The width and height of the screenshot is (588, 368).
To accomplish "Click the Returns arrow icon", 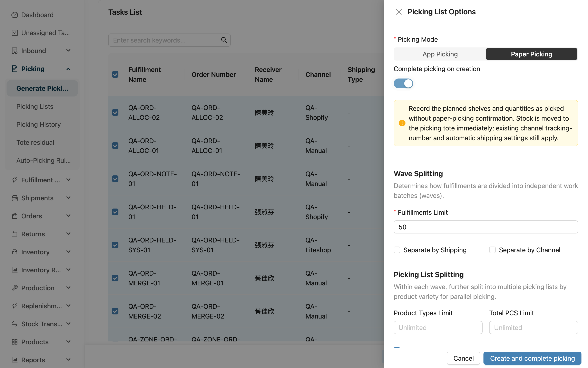I will [14, 234].
